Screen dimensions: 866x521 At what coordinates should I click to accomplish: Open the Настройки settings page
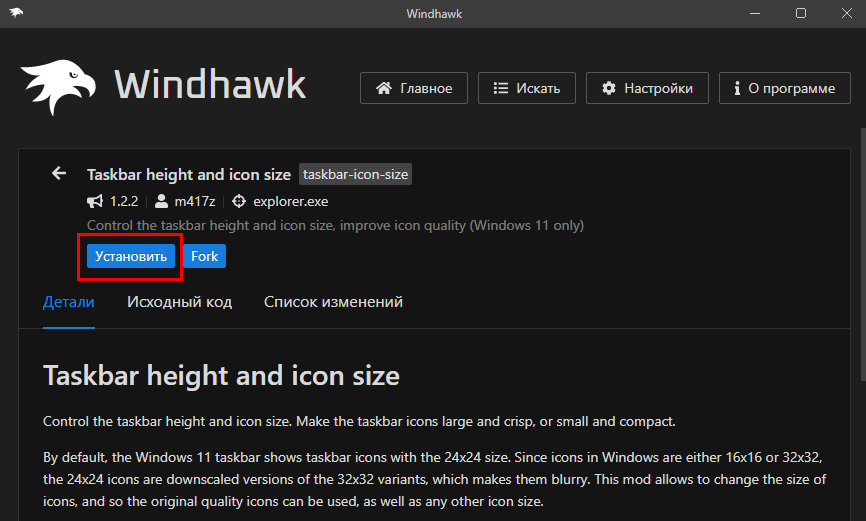[647, 88]
